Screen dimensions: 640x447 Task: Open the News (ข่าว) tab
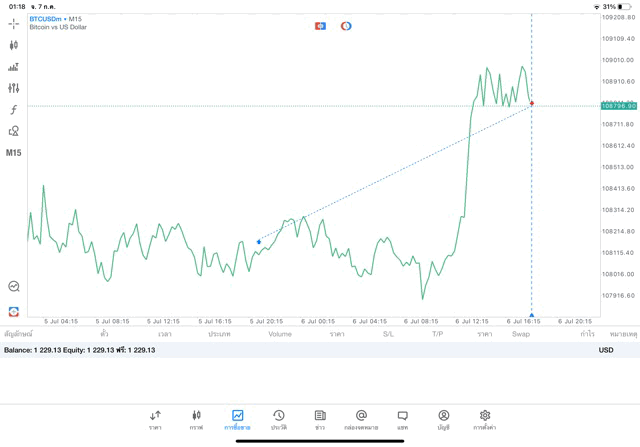[320, 419]
